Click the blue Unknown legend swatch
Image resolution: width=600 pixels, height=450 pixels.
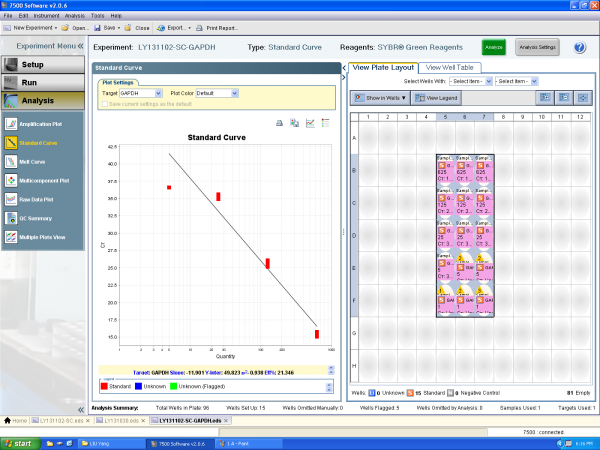click(x=139, y=386)
